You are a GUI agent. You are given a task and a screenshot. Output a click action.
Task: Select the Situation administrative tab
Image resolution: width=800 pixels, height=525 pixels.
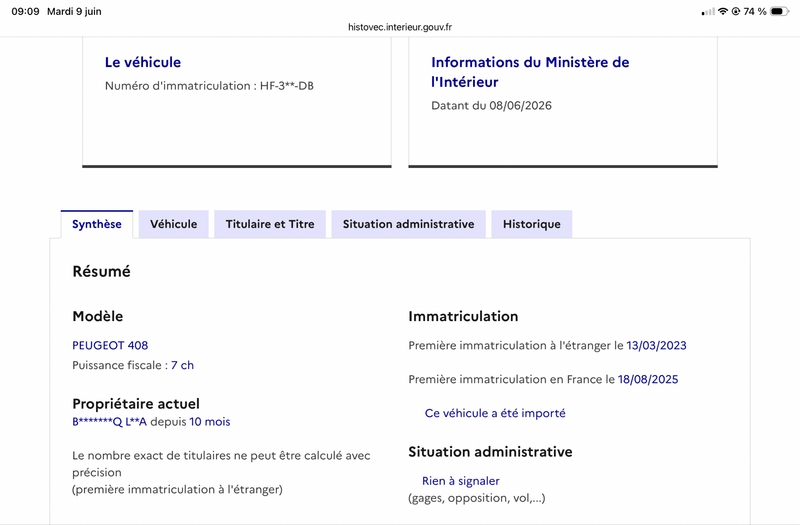point(408,224)
